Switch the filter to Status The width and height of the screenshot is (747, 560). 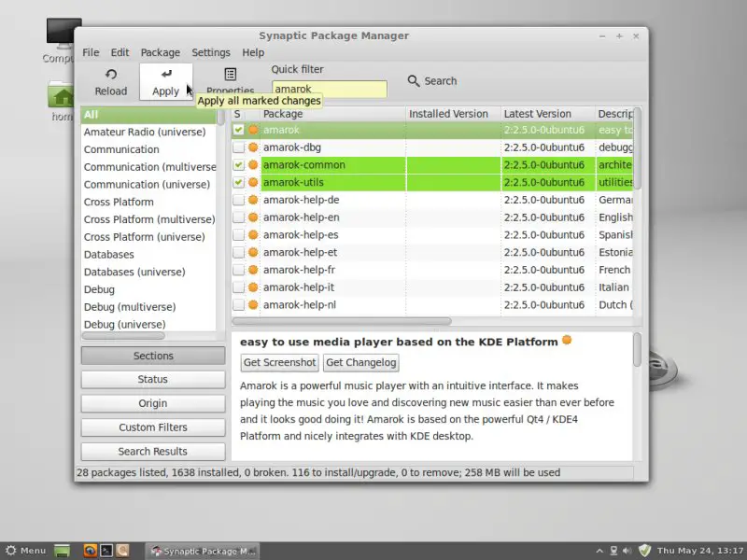[x=153, y=380]
